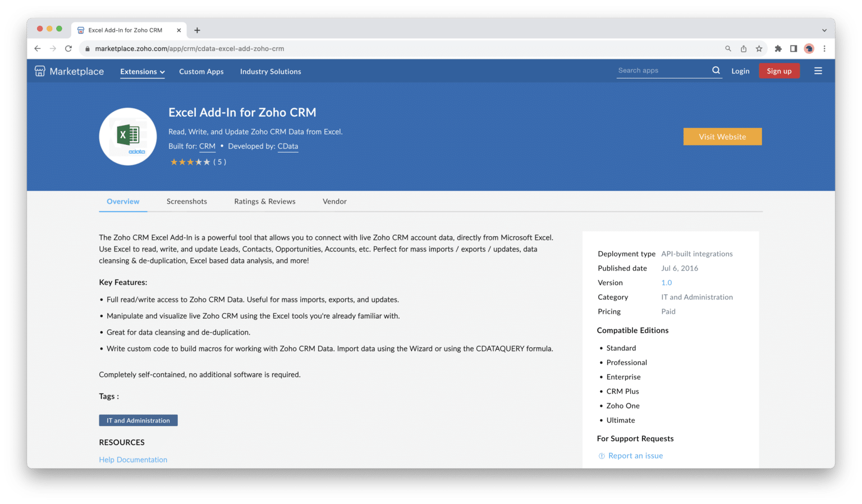This screenshot has height=504, width=862.
Task: Click the search magnifier icon in Marketplace header
Action: [x=716, y=71]
